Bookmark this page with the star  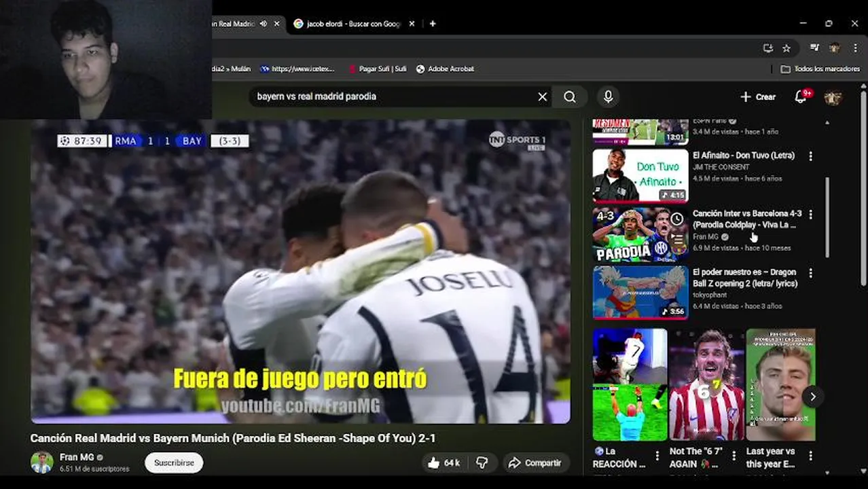tap(786, 48)
